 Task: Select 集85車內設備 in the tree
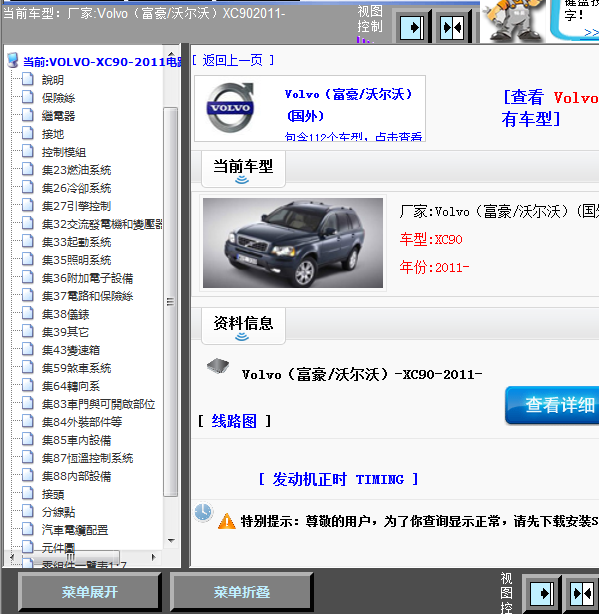[76, 440]
